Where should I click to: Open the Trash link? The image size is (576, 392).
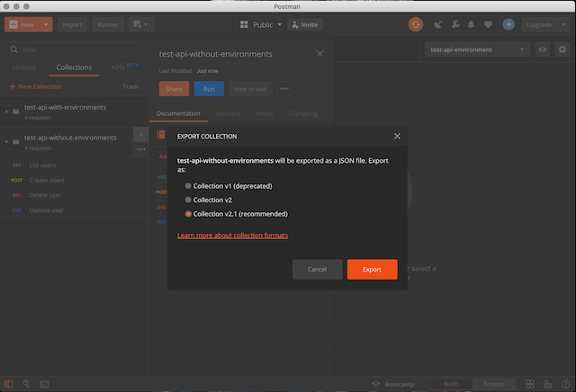click(x=130, y=86)
